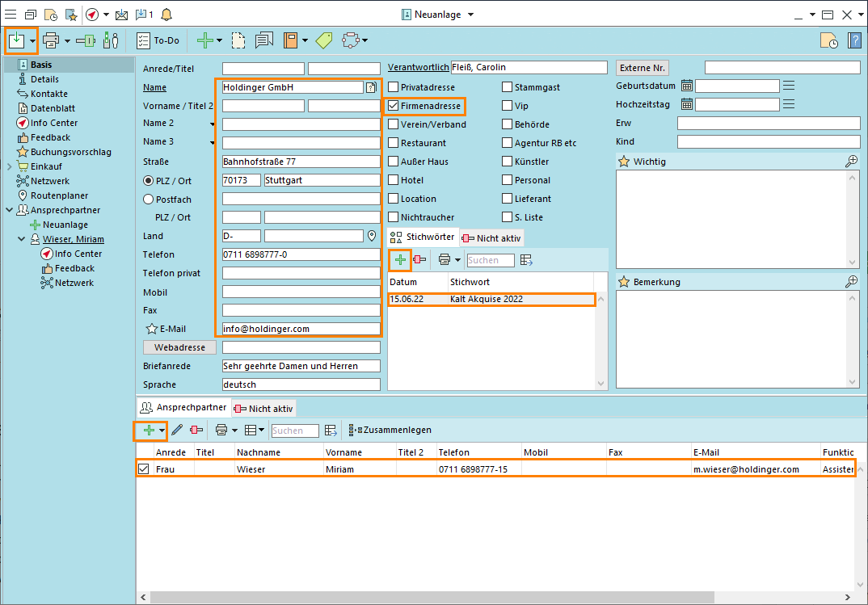Click the Webadresse button
The image size is (868, 605).
(179, 347)
